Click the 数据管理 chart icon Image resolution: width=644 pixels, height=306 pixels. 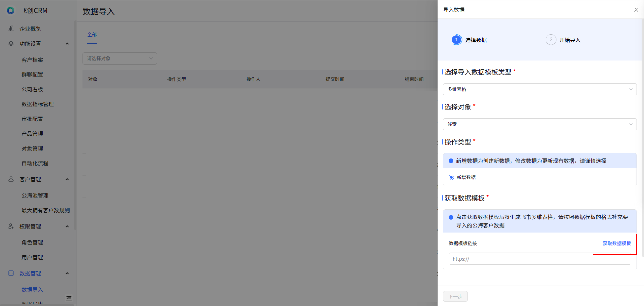click(x=11, y=273)
